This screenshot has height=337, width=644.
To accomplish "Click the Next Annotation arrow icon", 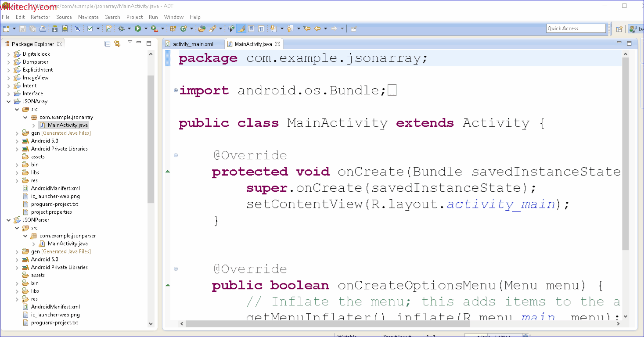I will [x=273, y=29].
